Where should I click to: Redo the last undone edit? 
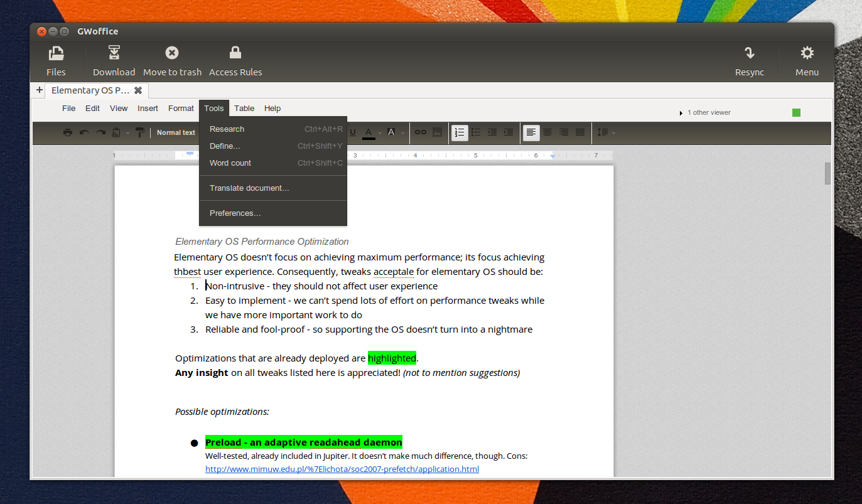tap(100, 132)
